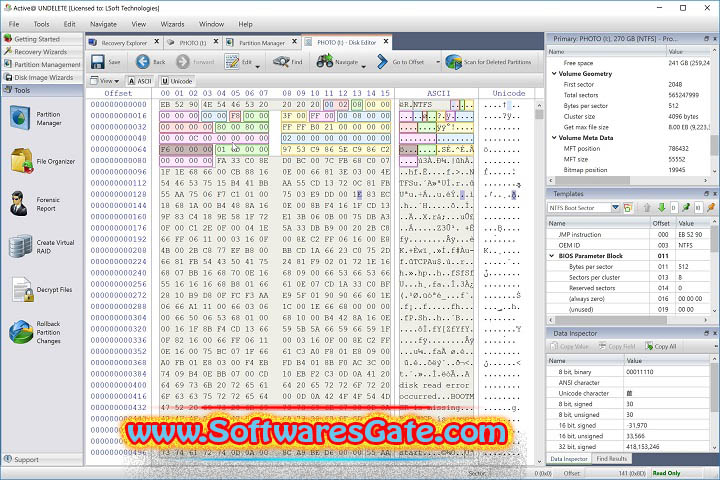
Task: Click the template manager icon beside NTFS dropdown
Action: [x=628, y=208]
